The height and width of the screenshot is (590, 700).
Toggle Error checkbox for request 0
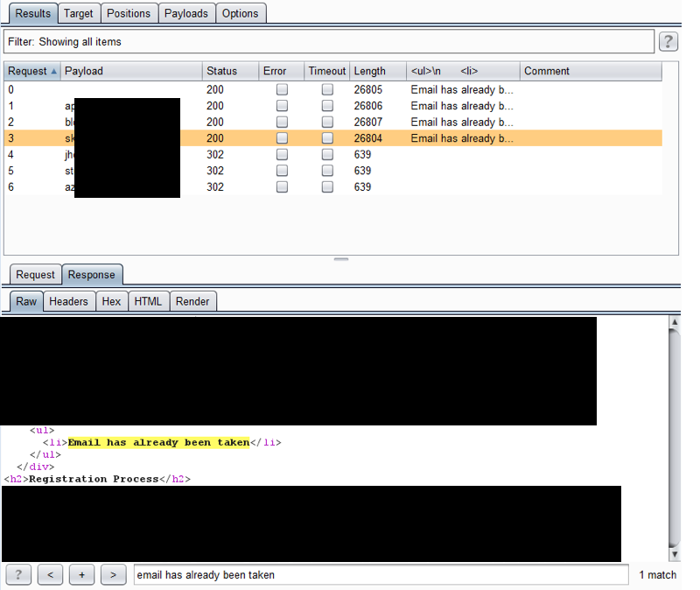click(x=282, y=89)
